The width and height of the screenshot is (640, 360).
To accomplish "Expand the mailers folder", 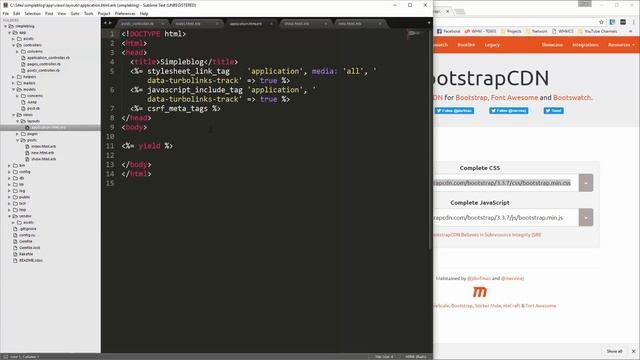I will pos(13,83).
